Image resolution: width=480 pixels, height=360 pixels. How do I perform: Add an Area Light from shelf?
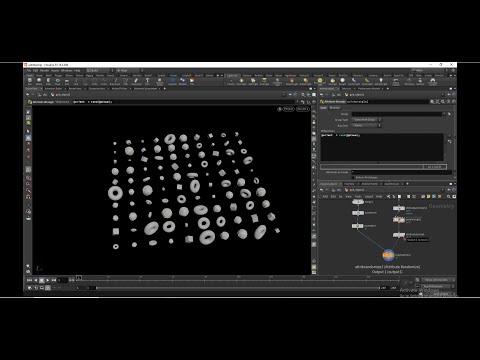(x=264, y=81)
